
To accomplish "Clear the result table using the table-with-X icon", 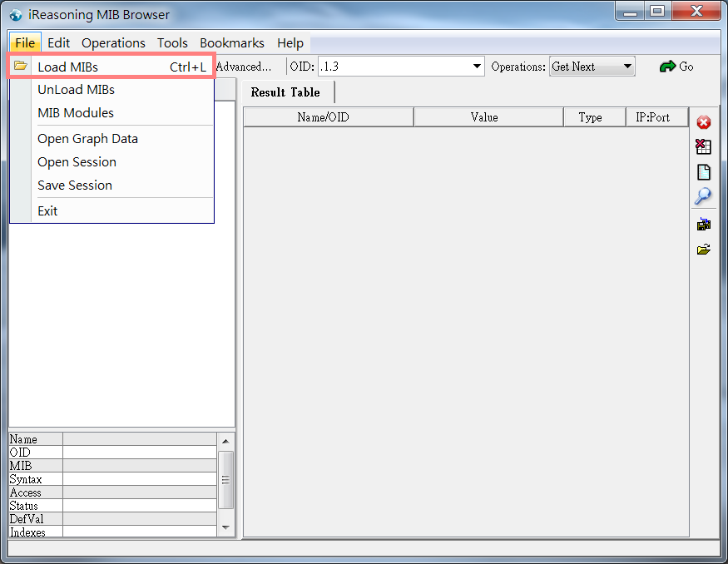I will (x=703, y=146).
